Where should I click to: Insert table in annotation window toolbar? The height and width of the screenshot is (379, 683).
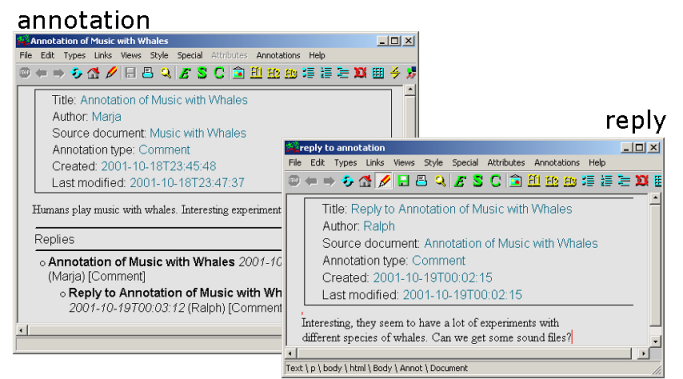pyautogui.click(x=378, y=73)
